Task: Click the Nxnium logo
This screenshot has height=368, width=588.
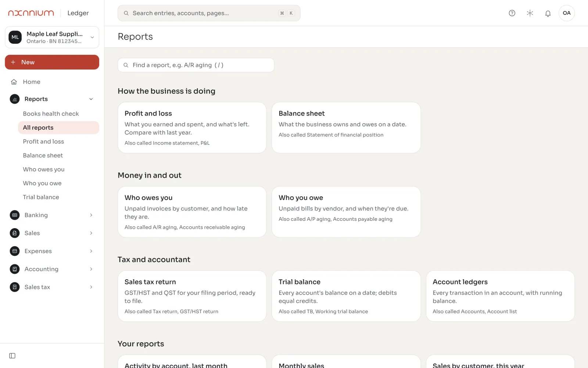Action: tap(31, 13)
